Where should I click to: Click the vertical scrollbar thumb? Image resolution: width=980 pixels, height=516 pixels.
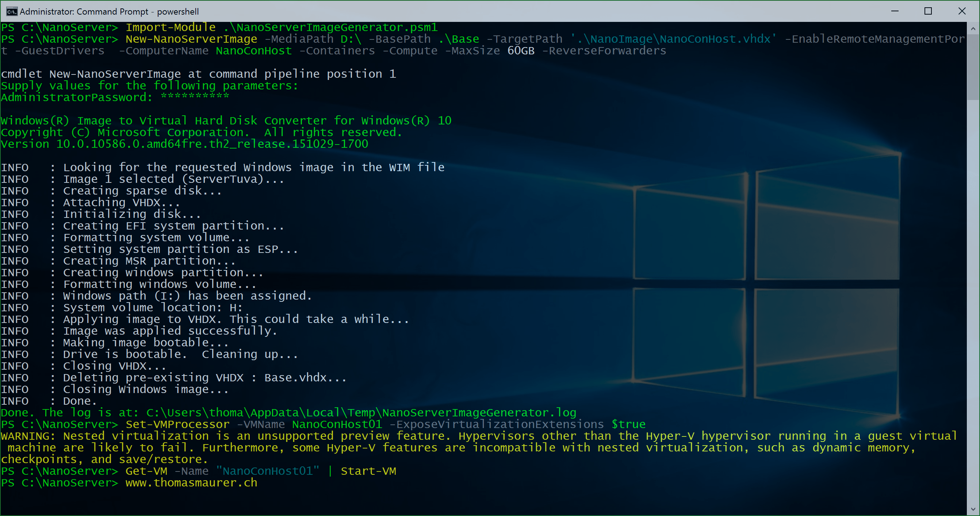(973, 66)
